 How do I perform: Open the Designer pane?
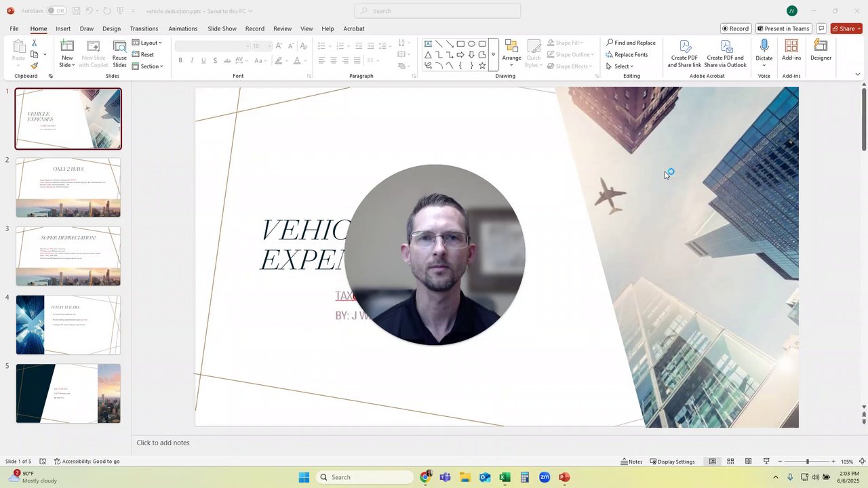coord(821,50)
